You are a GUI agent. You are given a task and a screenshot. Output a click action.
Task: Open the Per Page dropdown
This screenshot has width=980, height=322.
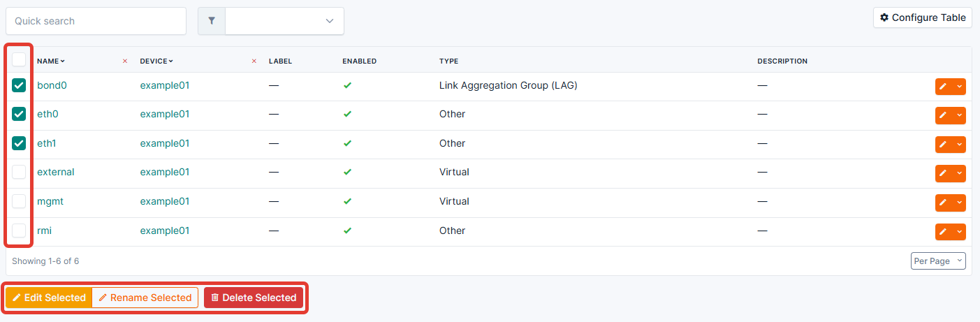938,261
